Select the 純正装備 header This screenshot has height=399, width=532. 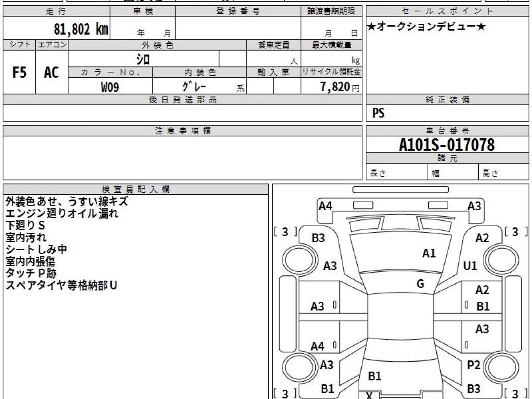(x=447, y=100)
